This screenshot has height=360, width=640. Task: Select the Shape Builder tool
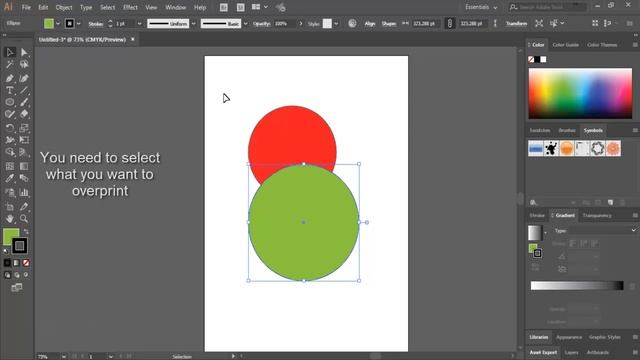[x=10, y=152]
